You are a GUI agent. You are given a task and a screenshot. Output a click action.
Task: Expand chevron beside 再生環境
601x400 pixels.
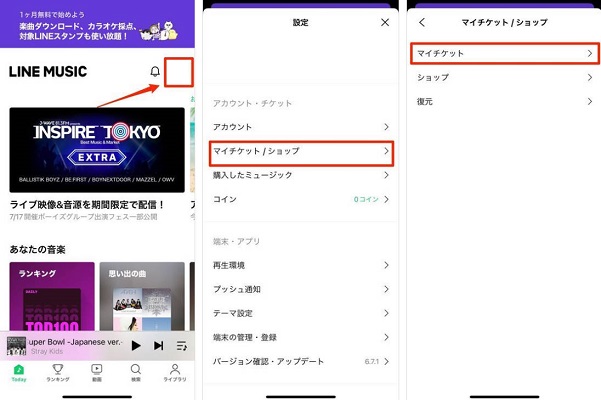tap(386, 265)
